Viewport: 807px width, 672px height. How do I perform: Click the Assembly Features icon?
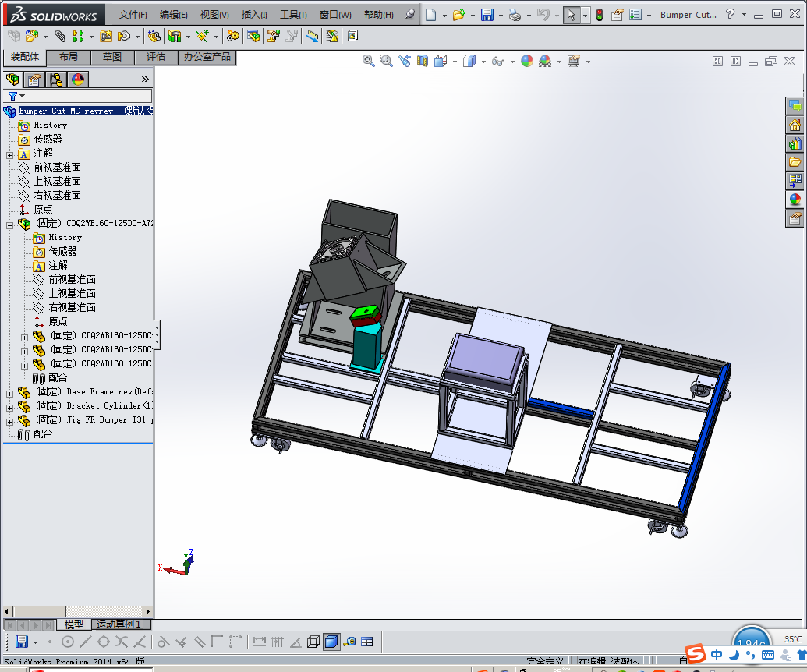175,36
